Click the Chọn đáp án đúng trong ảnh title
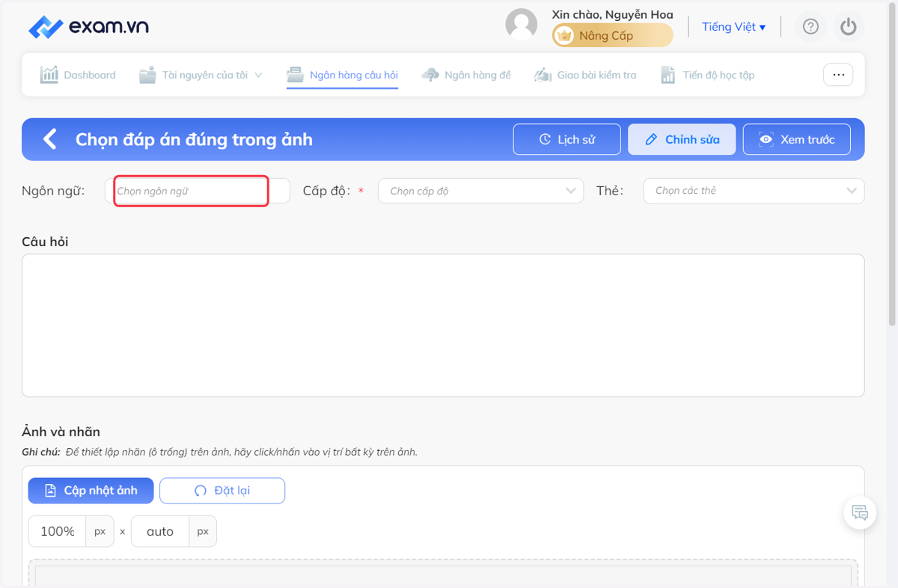 (194, 139)
